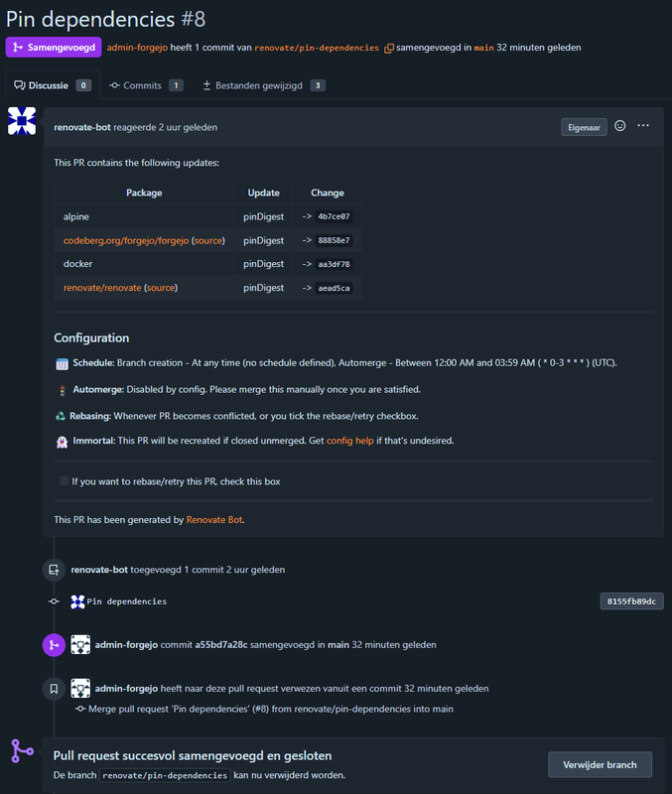
Task: Click the admin-forgejo avatar by the merge commit
Action: (80, 645)
